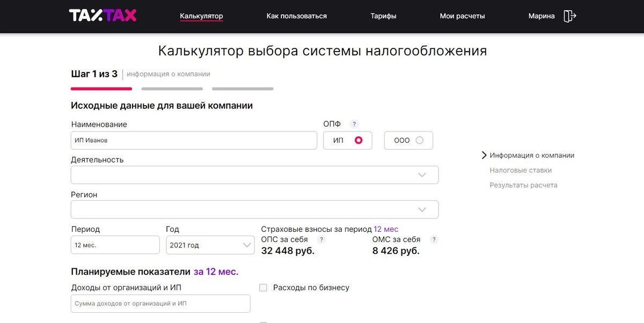Click the second step progress bar segment
This screenshot has width=644, height=323.
172,89
